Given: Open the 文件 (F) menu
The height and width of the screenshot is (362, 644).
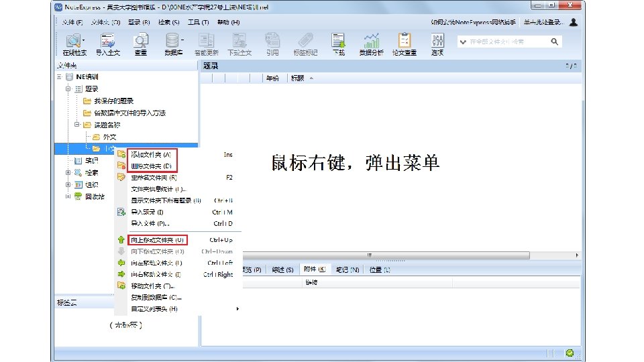Looking at the screenshot, I should (x=72, y=22).
